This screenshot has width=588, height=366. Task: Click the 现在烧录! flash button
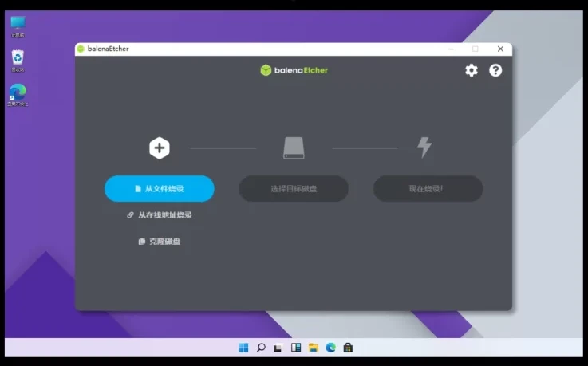point(428,188)
